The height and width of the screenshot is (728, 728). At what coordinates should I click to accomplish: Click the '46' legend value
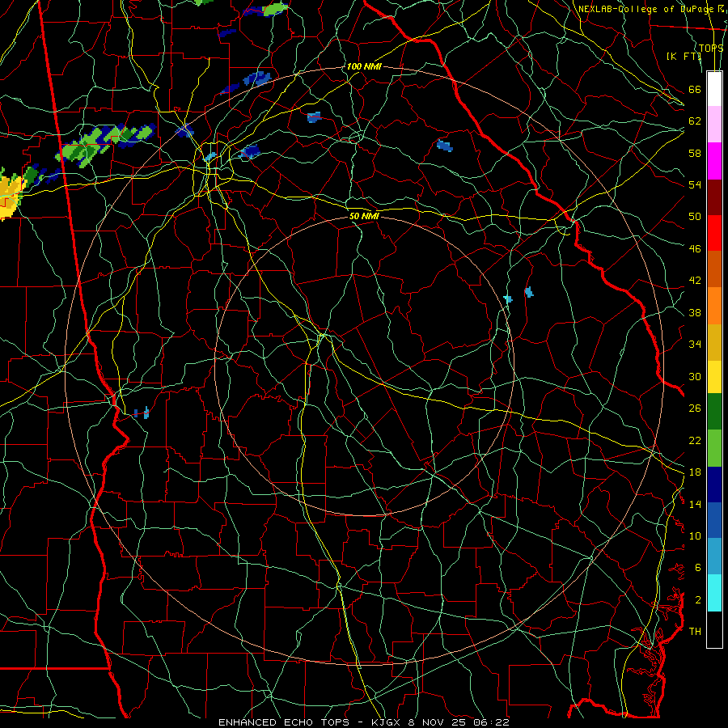click(x=695, y=249)
